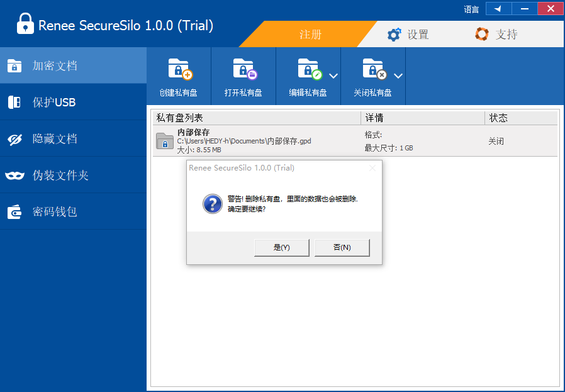565x392 pixels.
Task: Click the language arrow button in title bar
Action: [499, 9]
